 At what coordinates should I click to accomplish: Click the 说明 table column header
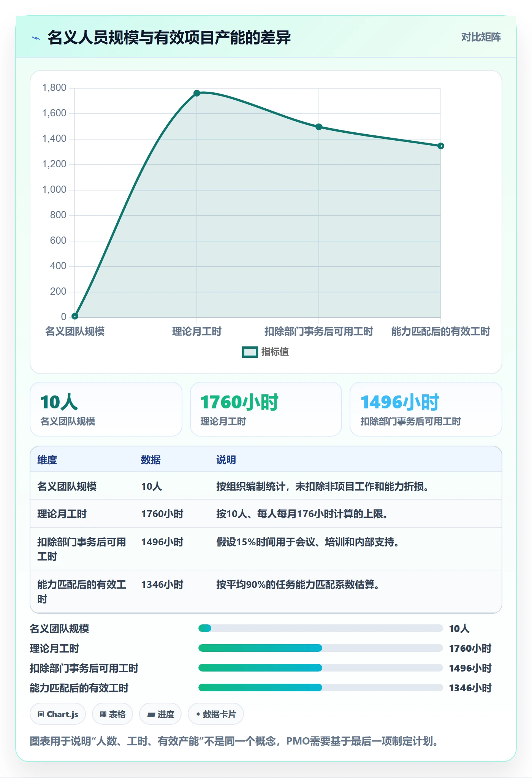[x=226, y=460]
